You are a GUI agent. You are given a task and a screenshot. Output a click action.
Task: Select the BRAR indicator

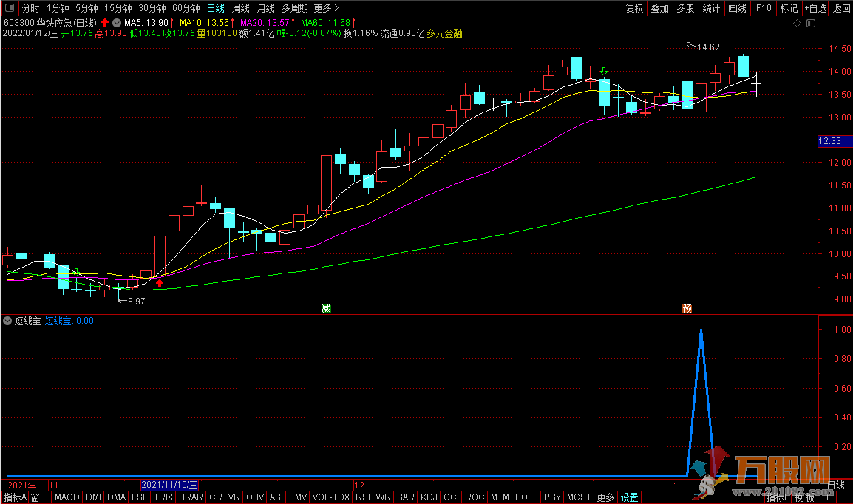coord(191,497)
